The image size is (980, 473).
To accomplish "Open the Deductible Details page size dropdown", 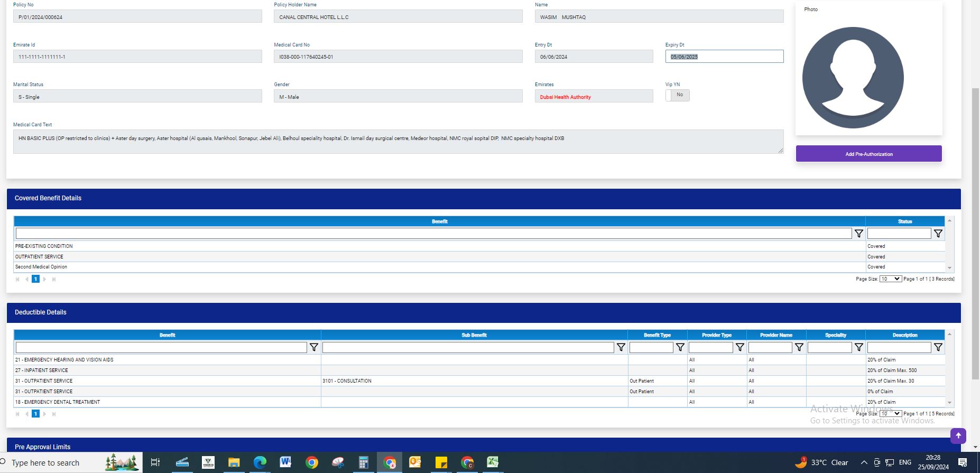I will pyautogui.click(x=890, y=414).
